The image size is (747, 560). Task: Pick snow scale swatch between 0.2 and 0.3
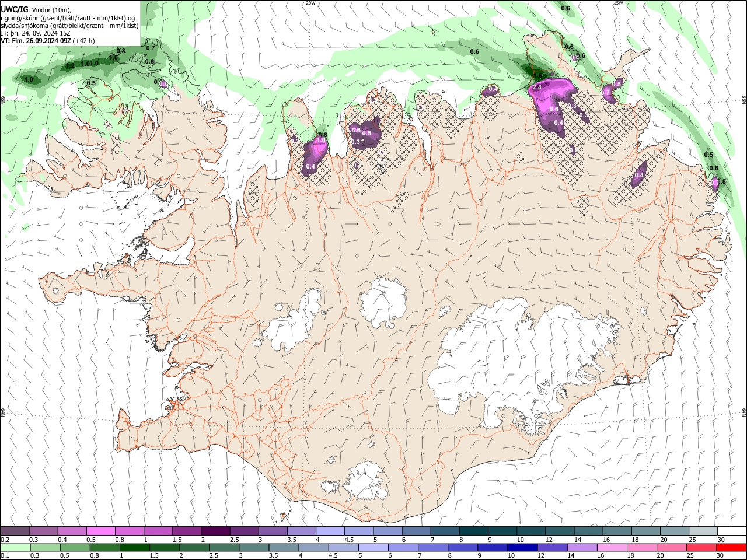point(15,531)
